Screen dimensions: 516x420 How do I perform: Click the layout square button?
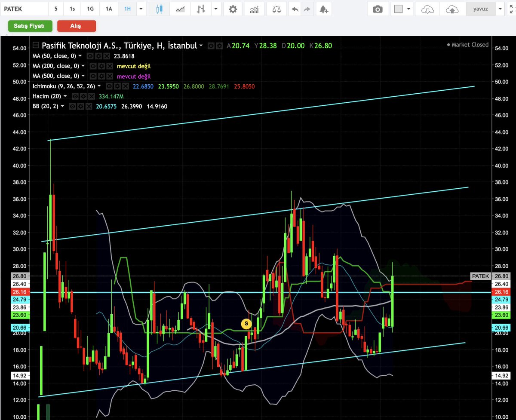[398, 9]
